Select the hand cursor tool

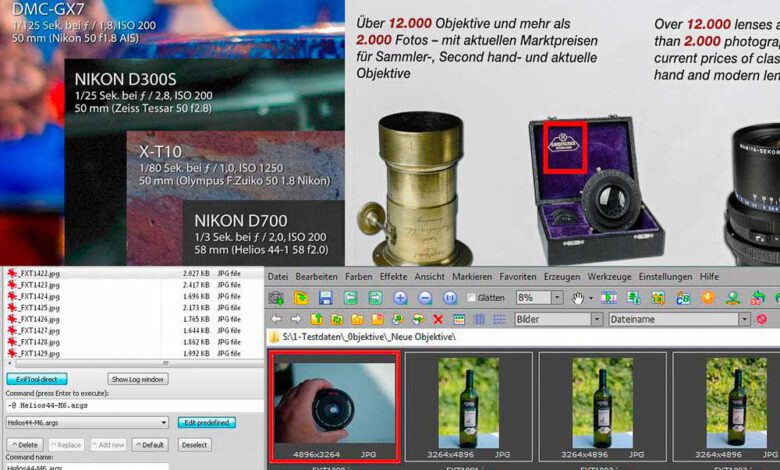click(578, 298)
